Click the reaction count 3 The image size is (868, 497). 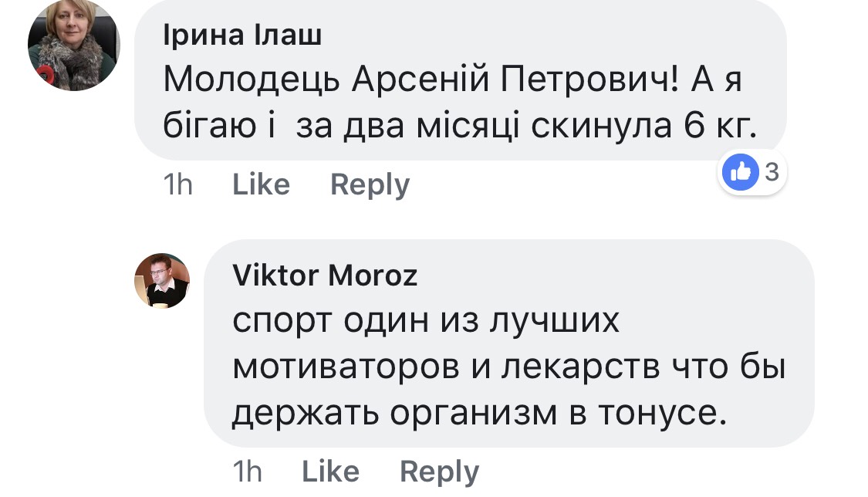coord(771,173)
